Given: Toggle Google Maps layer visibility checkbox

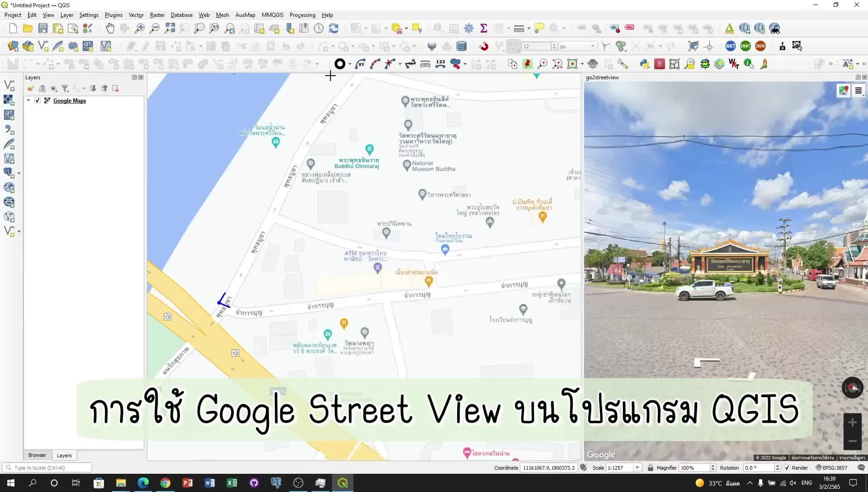Looking at the screenshot, I should coord(38,101).
